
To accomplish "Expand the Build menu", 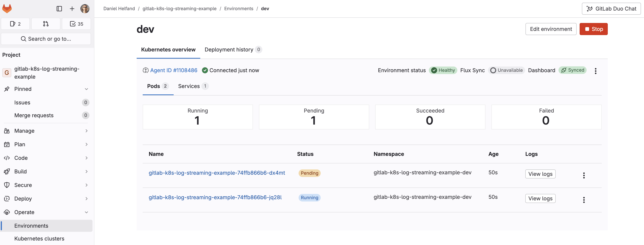I will click(46, 171).
